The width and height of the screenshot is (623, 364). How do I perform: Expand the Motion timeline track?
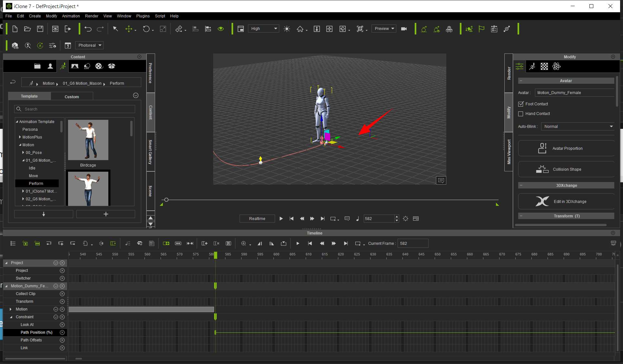click(11, 309)
